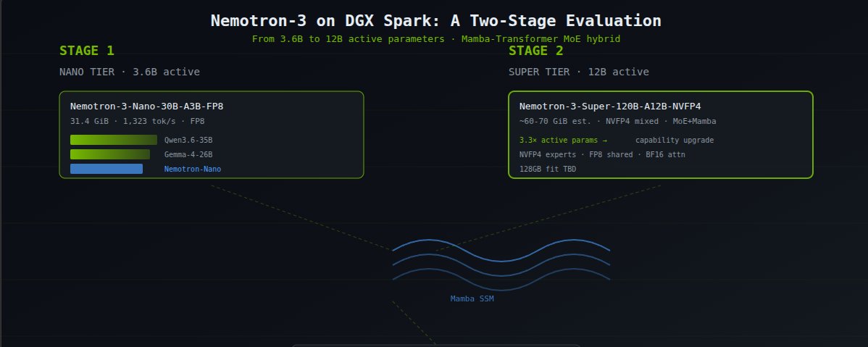Click the 'Mamba SSM' label
Image resolution: width=868 pixels, height=347 pixels.
click(472, 299)
